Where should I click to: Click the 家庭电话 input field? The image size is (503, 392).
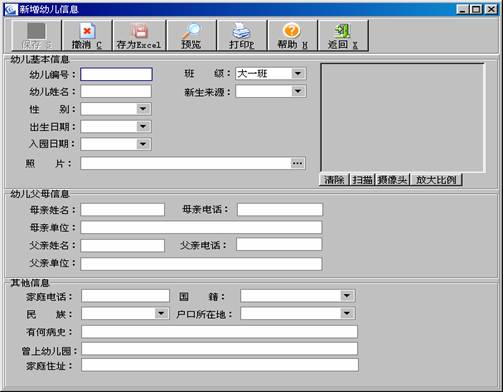pyautogui.click(x=126, y=296)
